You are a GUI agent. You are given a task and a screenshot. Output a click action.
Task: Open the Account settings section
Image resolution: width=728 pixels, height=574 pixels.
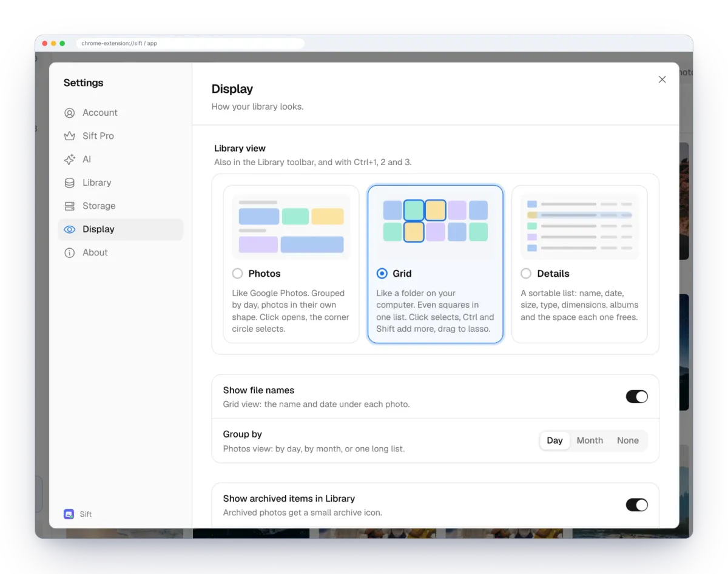(x=121, y=113)
